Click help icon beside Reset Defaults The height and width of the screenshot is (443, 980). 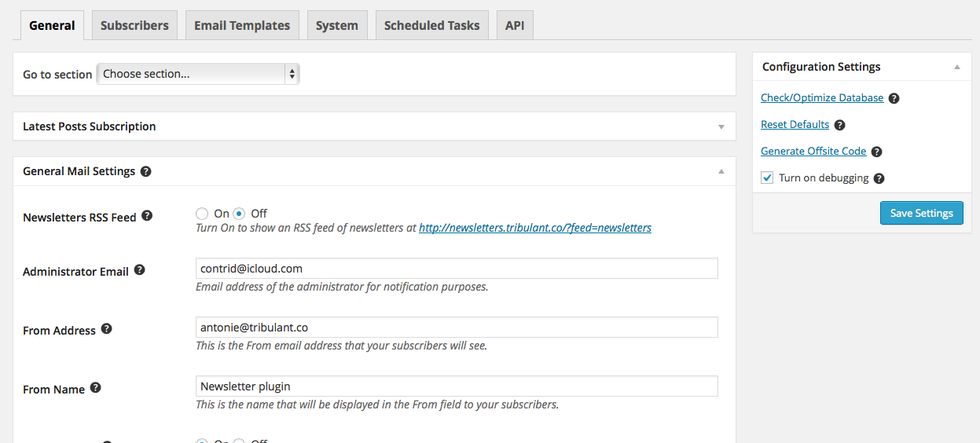pos(839,125)
